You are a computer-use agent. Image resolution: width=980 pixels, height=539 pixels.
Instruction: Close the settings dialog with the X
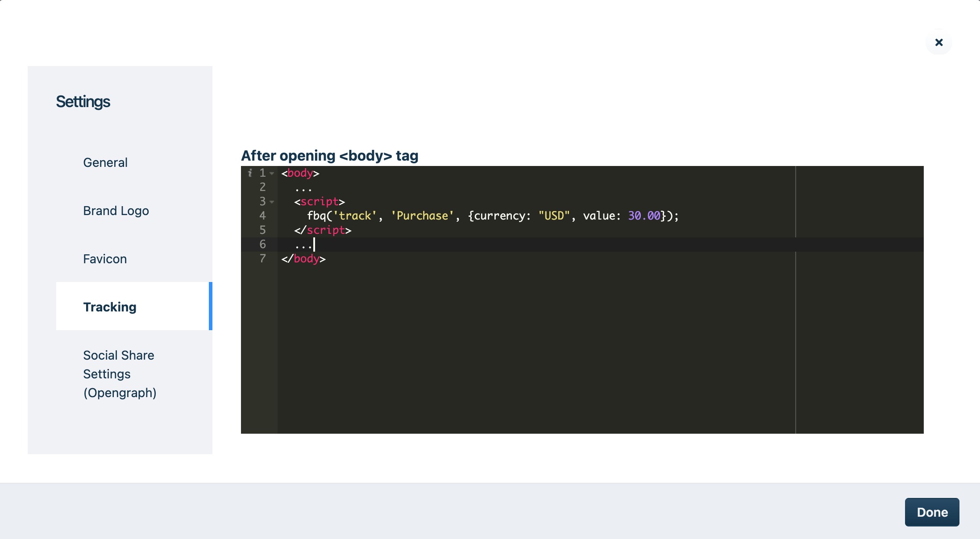click(x=938, y=42)
